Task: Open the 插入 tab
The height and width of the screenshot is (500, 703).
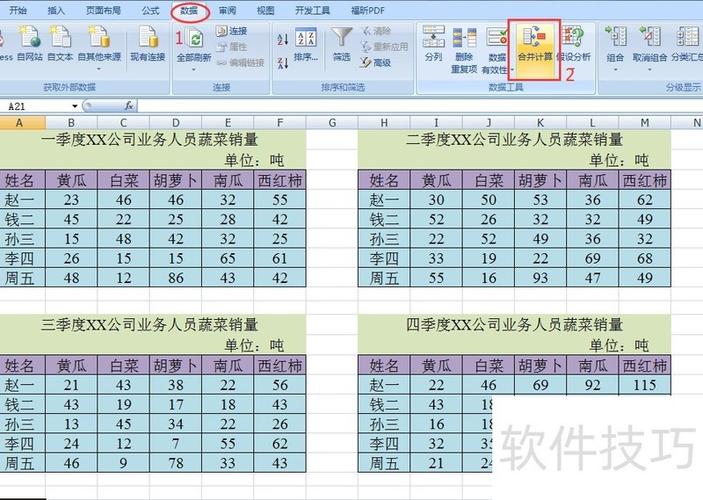Action: (x=56, y=10)
